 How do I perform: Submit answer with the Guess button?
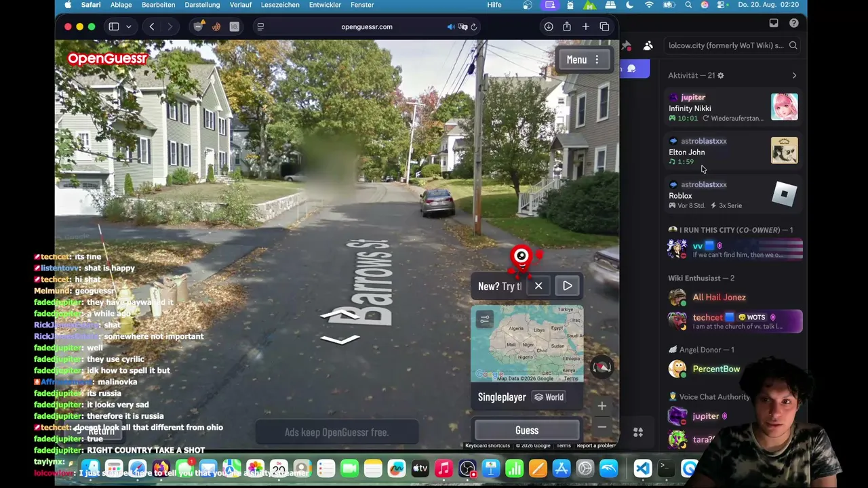(527, 430)
